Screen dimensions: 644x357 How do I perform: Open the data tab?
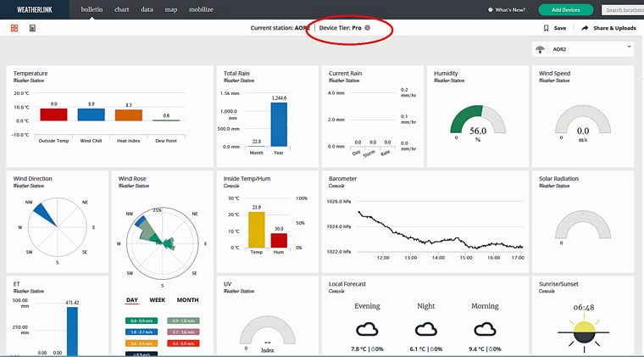tap(147, 9)
